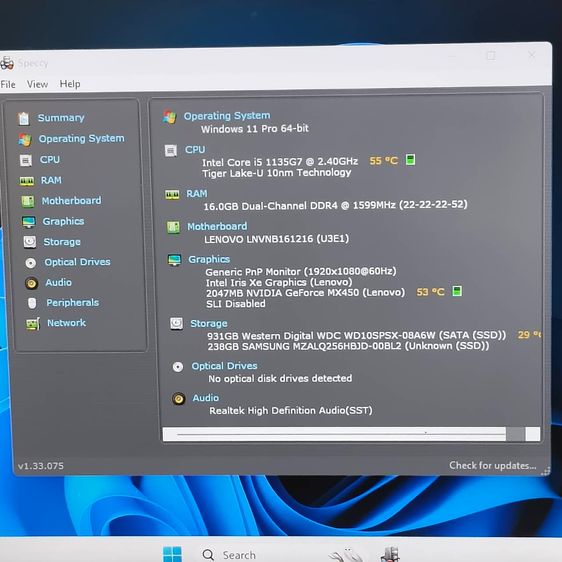562x562 pixels.
Task: Select Operating System in the sidebar
Action: (x=81, y=138)
